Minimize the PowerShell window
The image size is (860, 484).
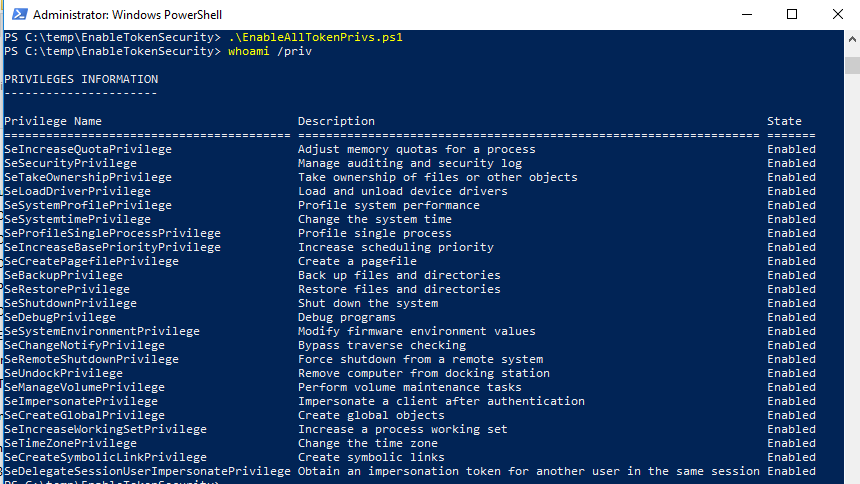(746, 14)
